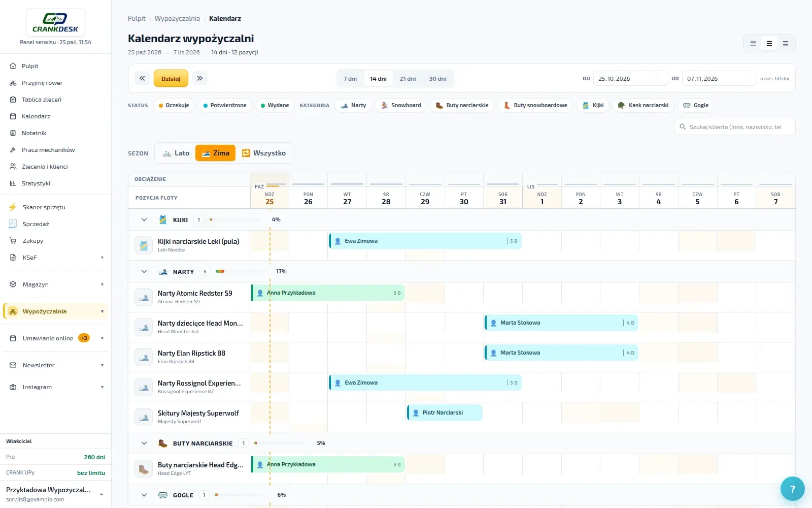Open Sprzedaż in sidebar

point(56,224)
